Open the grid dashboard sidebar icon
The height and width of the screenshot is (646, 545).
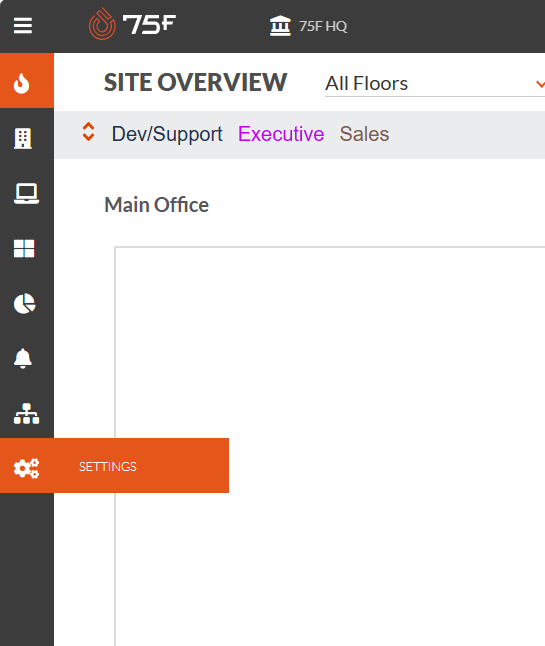click(x=24, y=249)
